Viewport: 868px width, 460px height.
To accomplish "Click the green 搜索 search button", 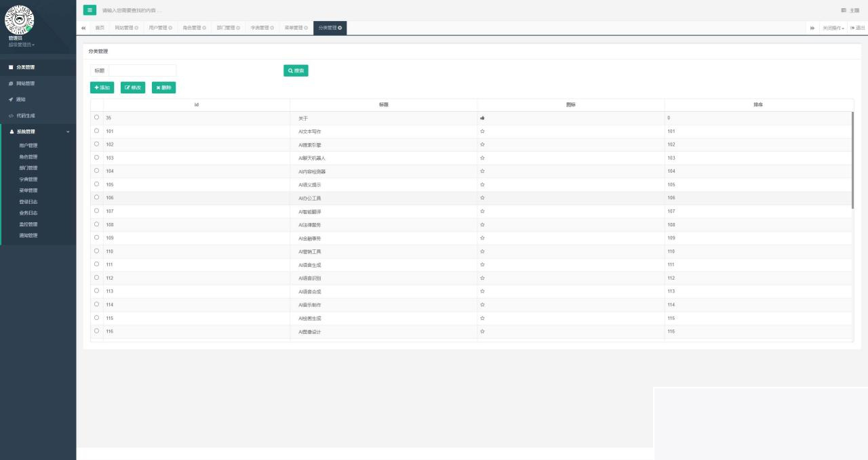I will point(296,70).
